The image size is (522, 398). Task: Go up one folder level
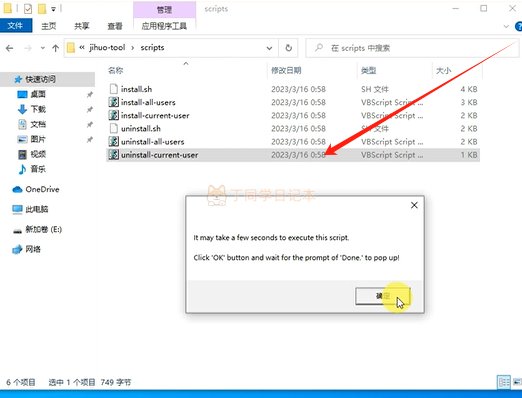pos(55,48)
